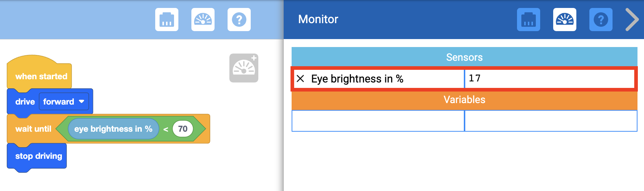Select the 'when started' hat block
This screenshot has height=191, width=644.
(x=41, y=76)
